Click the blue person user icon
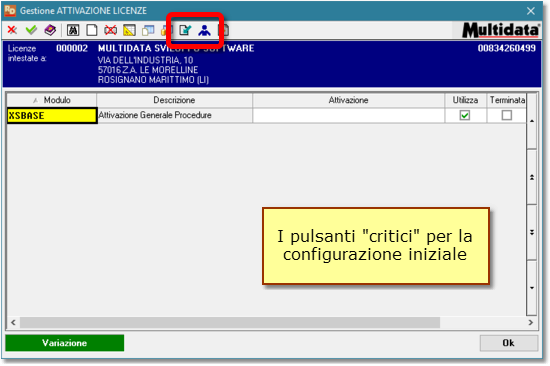 [x=204, y=31]
